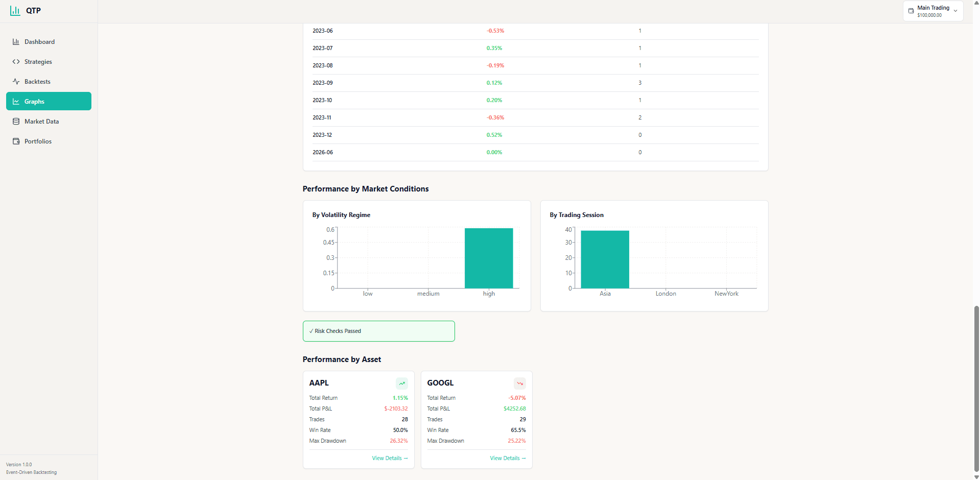Image resolution: width=980 pixels, height=480 pixels.
Task: Click the Risk Checks Passed banner
Action: pos(379,331)
